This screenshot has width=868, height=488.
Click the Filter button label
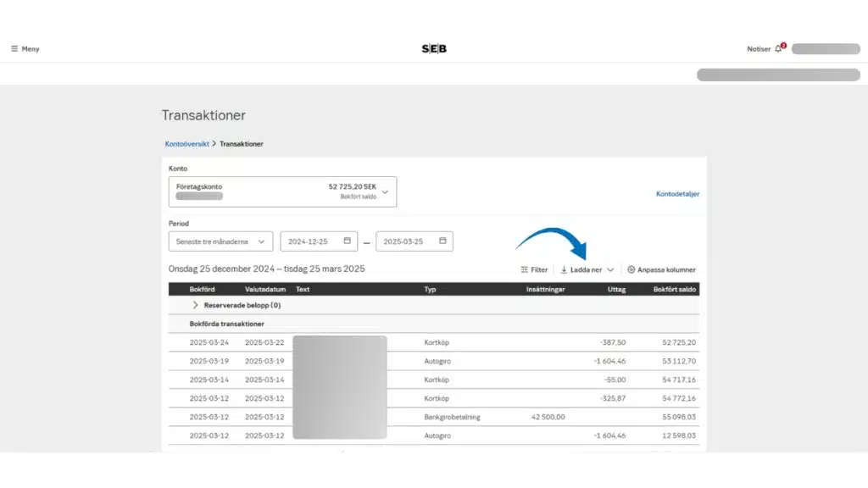539,269
